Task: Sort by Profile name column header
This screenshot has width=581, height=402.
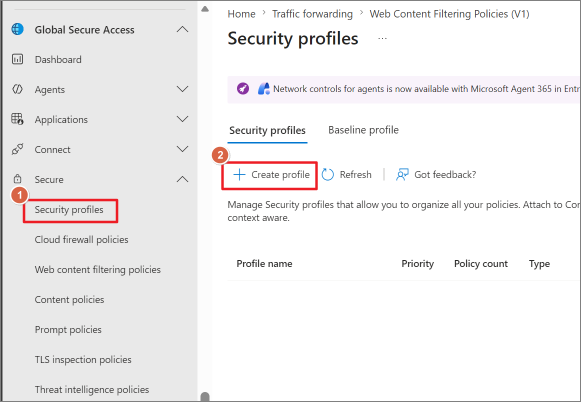Action: (x=264, y=264)
